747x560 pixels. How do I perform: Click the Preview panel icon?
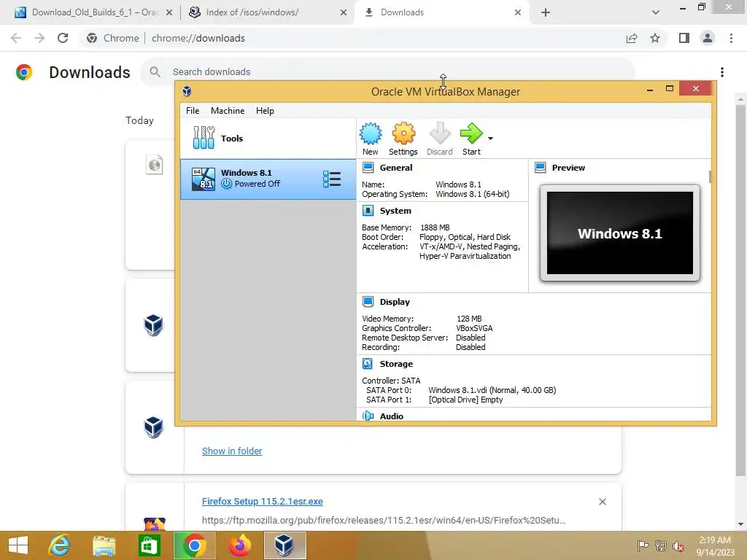click(541, 168)
